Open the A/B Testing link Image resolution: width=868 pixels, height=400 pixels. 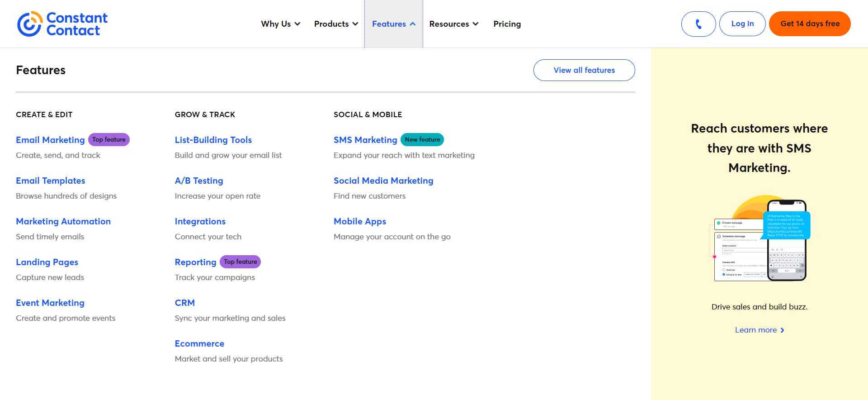pyautogui.click(x=199, y=181)
